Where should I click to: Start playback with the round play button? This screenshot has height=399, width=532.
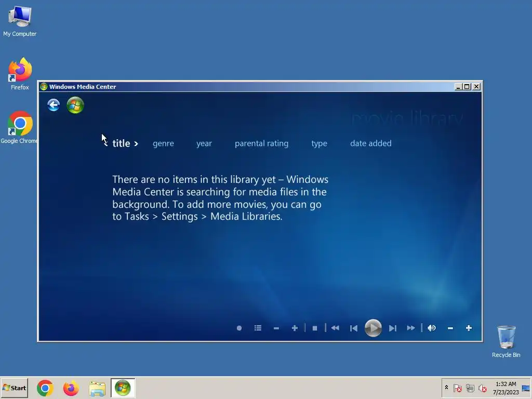click(373, 328)
